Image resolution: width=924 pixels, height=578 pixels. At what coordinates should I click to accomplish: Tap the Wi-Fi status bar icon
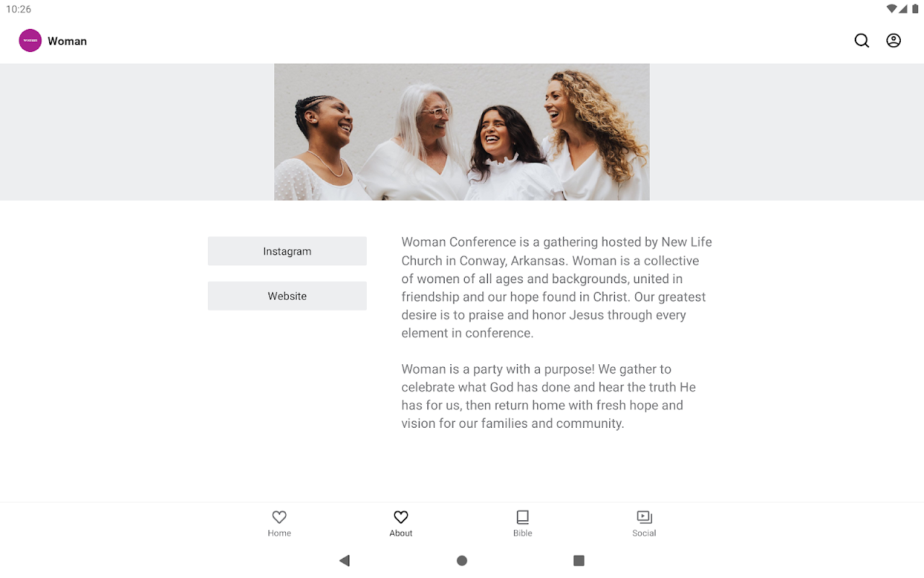coord(892,9)
